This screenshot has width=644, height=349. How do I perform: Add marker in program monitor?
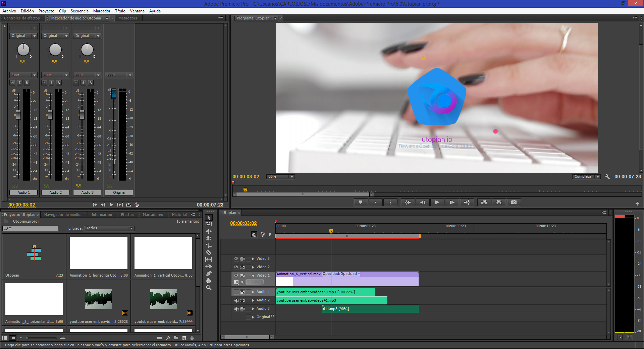pyautogui.click(x=361, y=202)
